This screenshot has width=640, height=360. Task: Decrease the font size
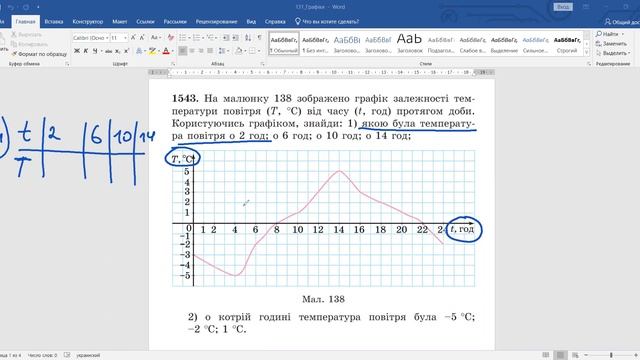pos(142,38)
